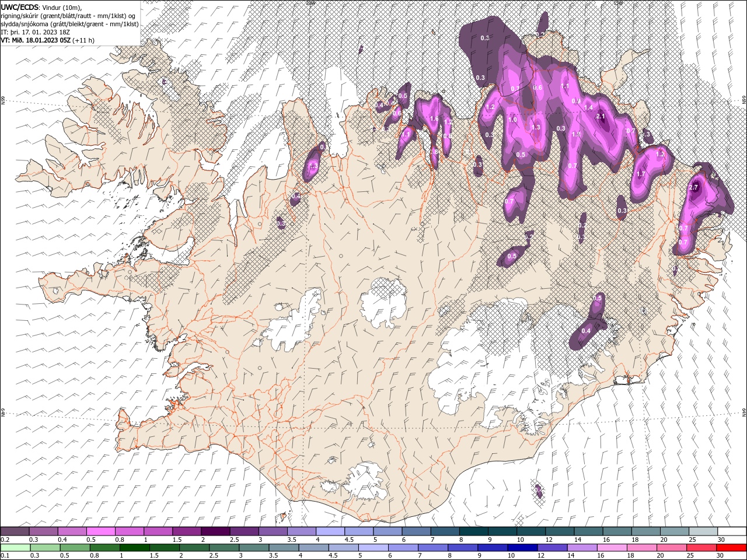Choose the pink 18 swatch in the rain scale

point(642,548)
